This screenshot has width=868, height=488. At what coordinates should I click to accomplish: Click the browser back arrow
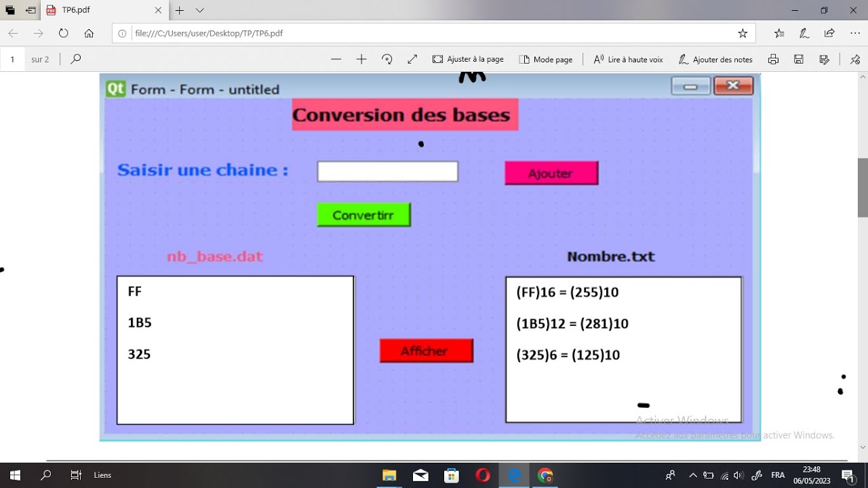[14, 33]
